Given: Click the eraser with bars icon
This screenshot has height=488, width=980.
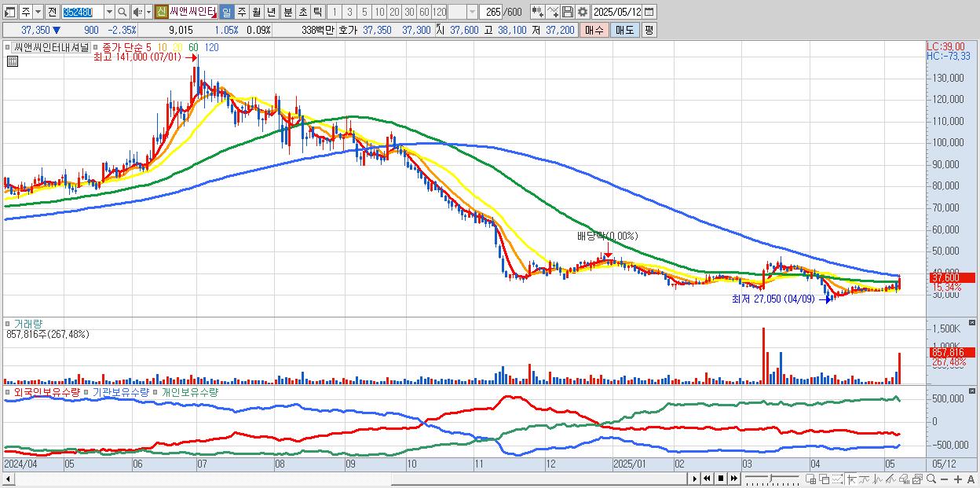Looking at the screenshot, I should (x=904, y=479).
